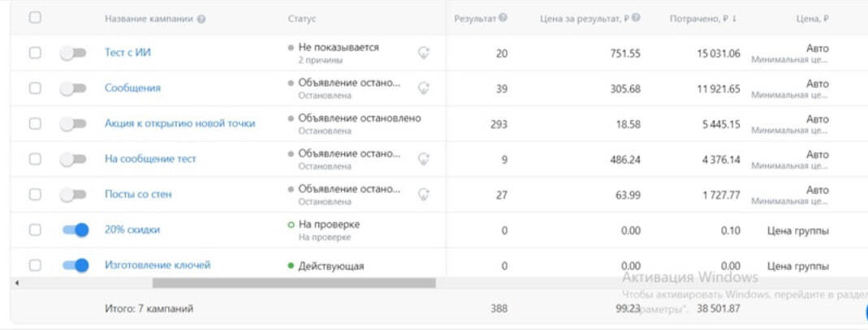Open the 20% скидки campaign
This screenshot has width=868, height=330.
[132, 230]
